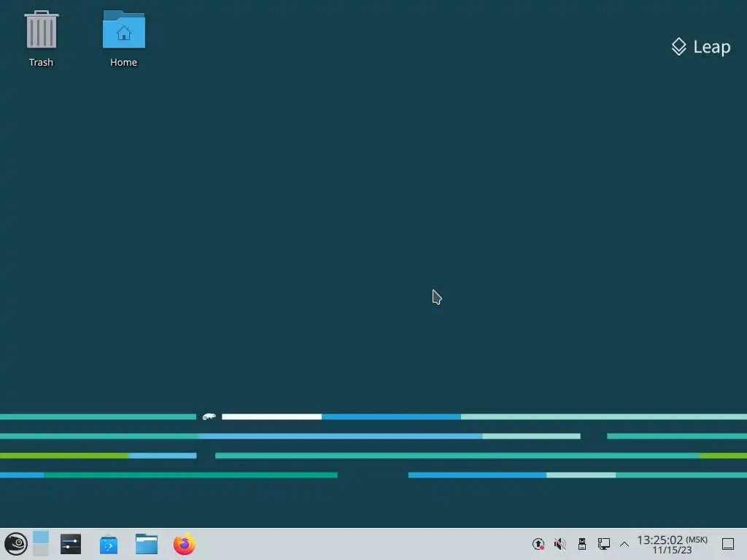
Task: Launch System Settings from the taskbar
Action: coord(71,544)
